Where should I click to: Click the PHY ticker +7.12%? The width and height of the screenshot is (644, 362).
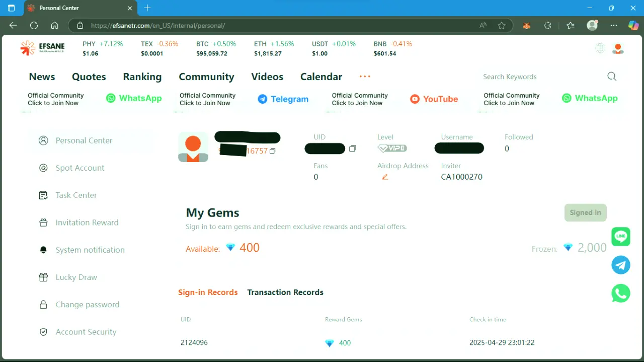coord(111,44)
